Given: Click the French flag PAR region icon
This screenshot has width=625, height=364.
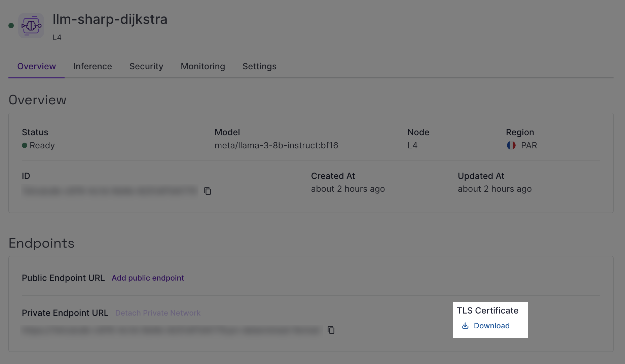Looking at the screenshot, I should click(x=511, y=145).
